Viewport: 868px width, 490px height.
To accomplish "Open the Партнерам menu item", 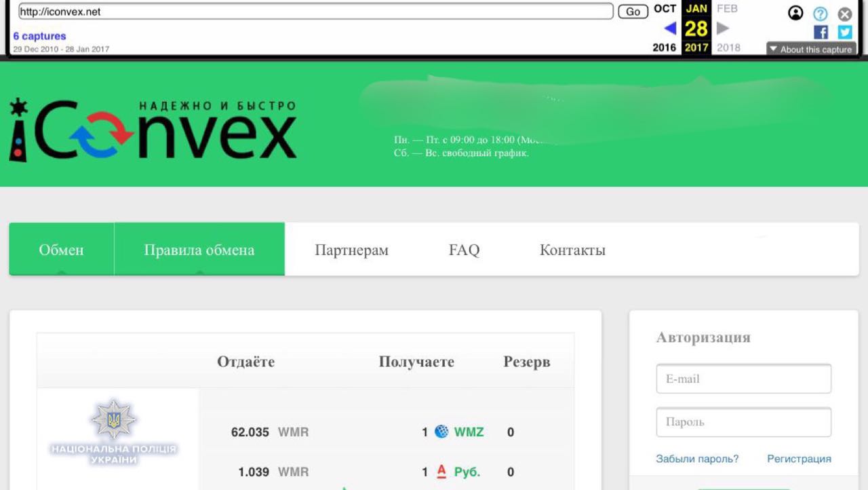I will click(x=351, y=250).
